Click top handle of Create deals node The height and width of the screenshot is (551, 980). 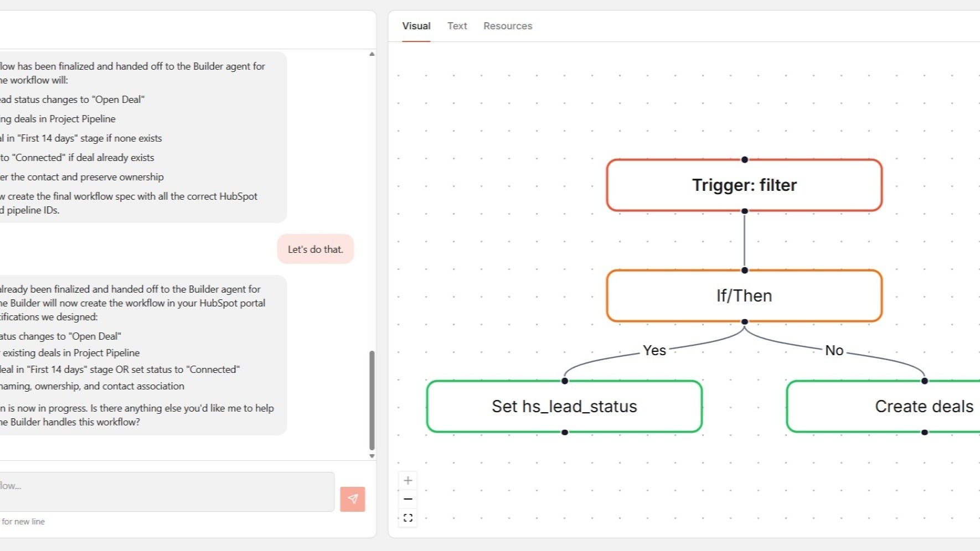(x=925, y=381)
